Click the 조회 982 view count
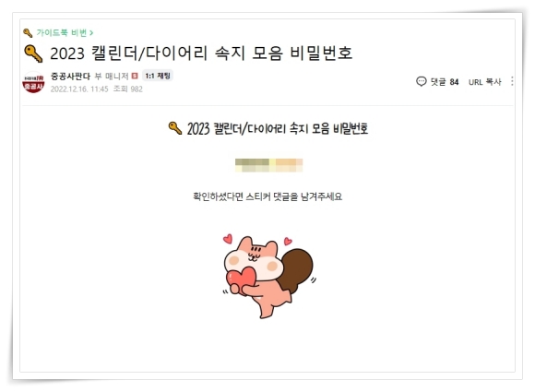This screenshot has width=535, height=392. coord(128,89)
